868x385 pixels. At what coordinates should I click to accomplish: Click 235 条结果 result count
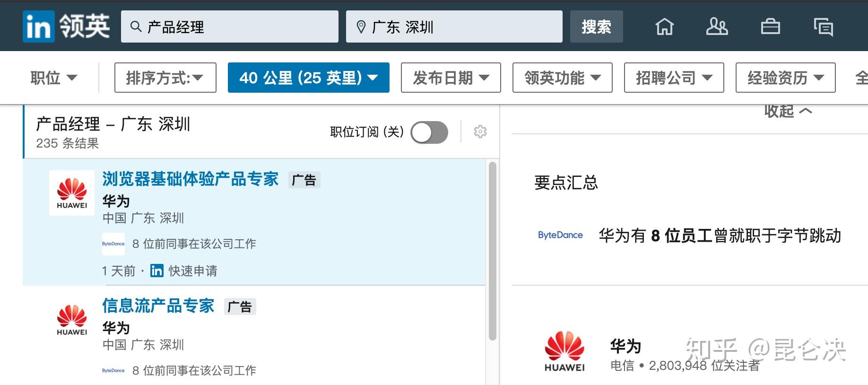[x=67, y=143]
